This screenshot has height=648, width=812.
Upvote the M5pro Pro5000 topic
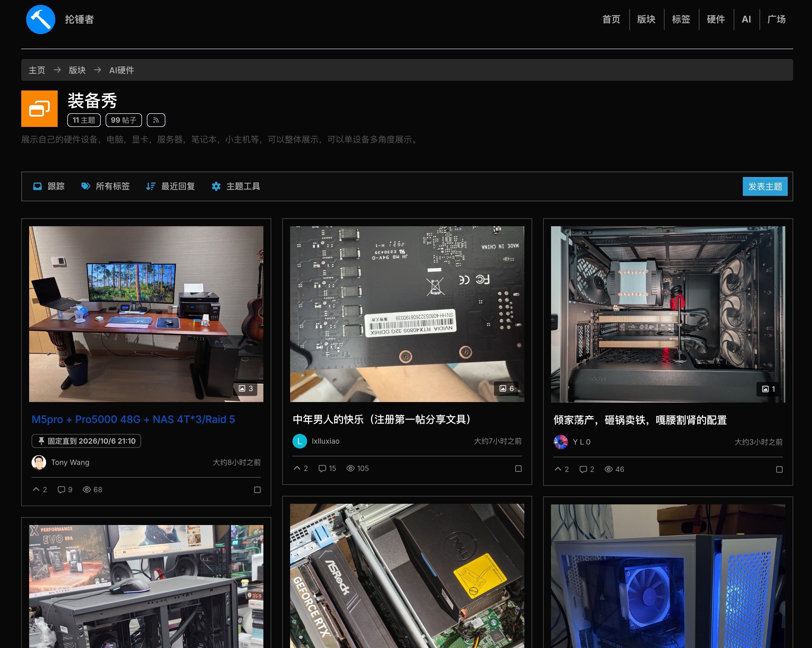coord(36,489)
